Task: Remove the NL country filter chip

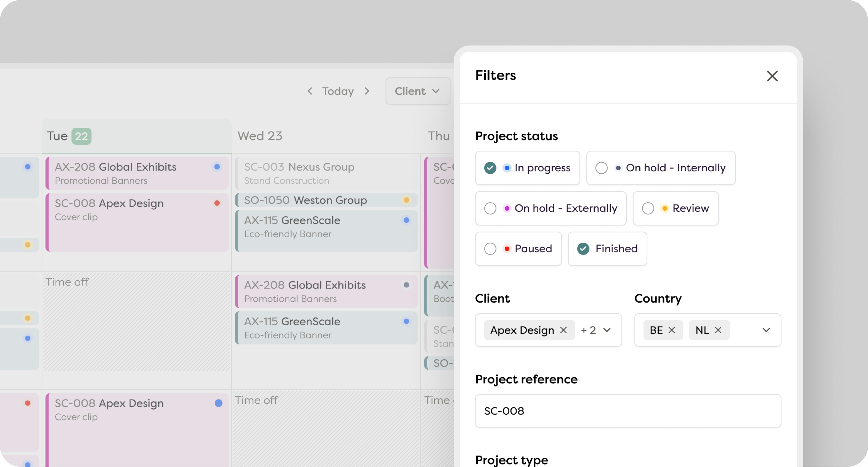Action: (x=719, y=330)
